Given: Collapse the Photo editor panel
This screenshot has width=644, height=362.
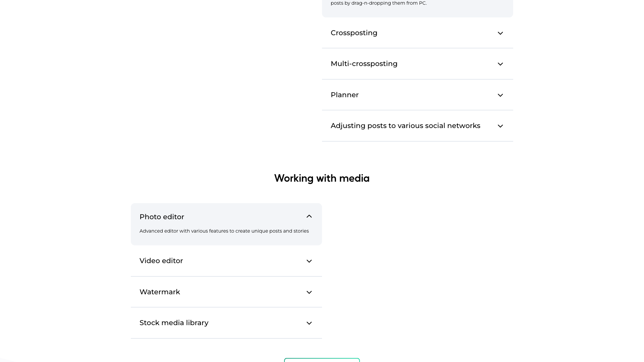Looking at the screenshot, I should tap(226, 217).
